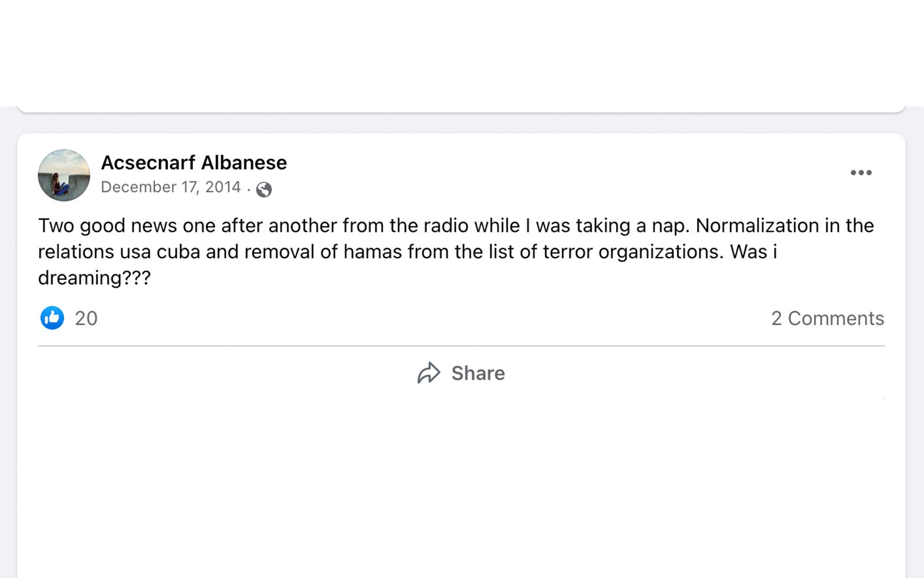This screenshot has height=578, width=924.
Task: Open the three-dot post options menu
Action: pyautogui.click(x=860, y=172)
